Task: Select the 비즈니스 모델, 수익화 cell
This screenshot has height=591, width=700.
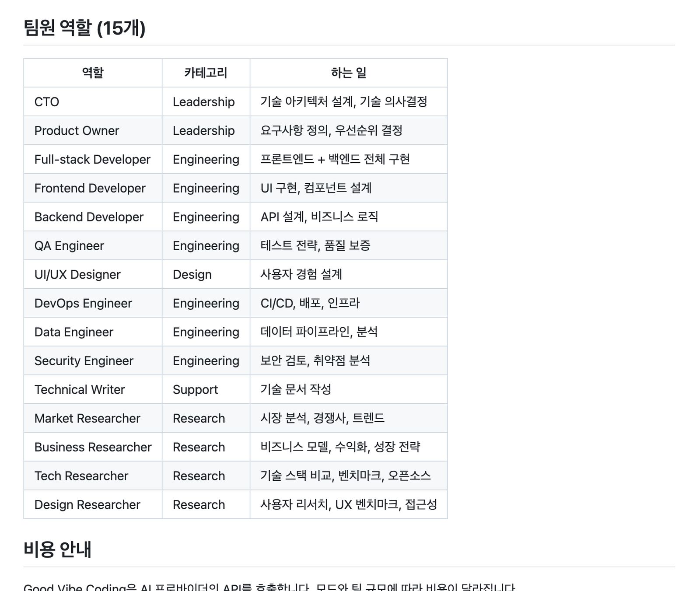Action: (x=349, y=447)
